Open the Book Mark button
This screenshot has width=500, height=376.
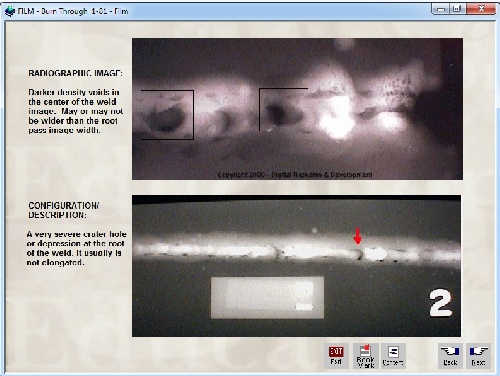tap(366, 356)
